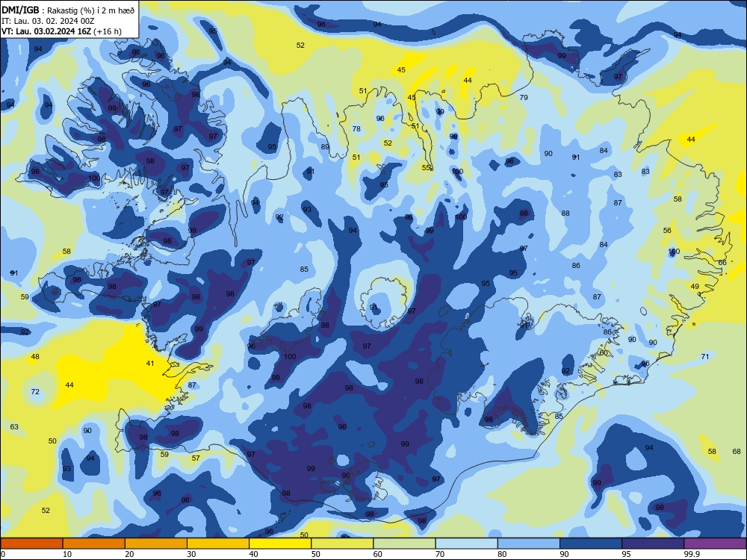Select the '89' humidity value label
Screen dimensions: 747x560
[x=325, y=146]
